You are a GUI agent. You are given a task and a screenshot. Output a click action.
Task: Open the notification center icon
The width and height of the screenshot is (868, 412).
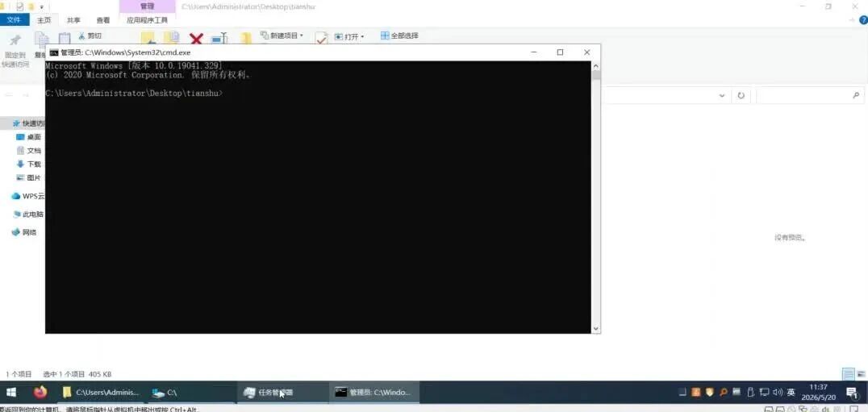coord(852,393)
